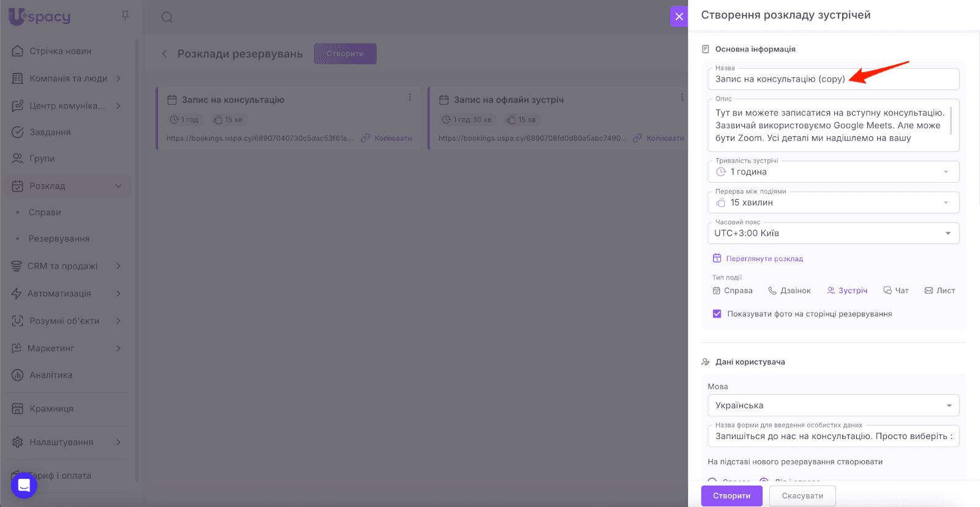Click the Запис на офлайн зустріч card title

pyautogui.click(x=508, y=100)
